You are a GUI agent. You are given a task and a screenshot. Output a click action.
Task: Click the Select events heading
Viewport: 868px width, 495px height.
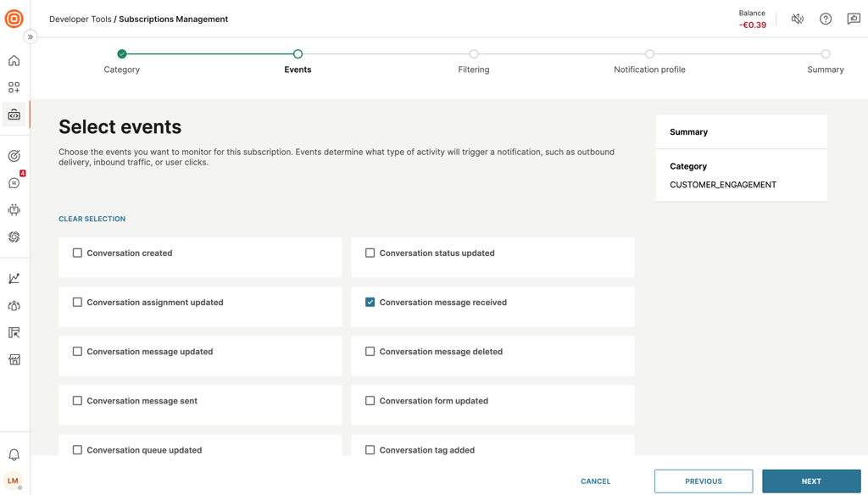click(x=120, y=127)
